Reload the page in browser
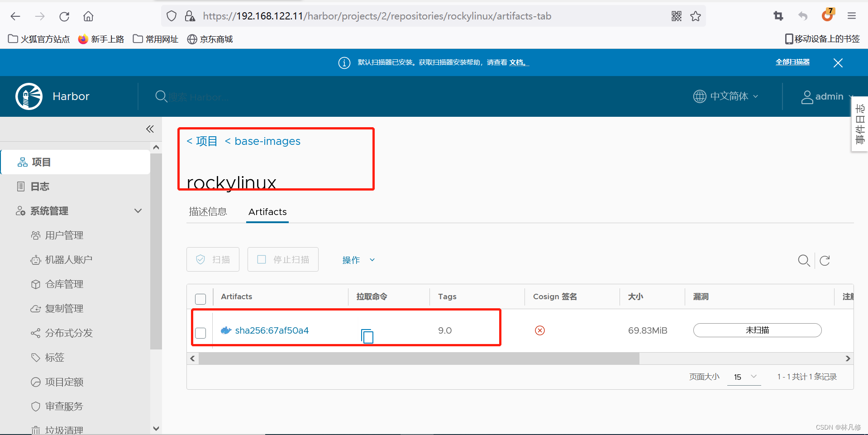The image size is (868, 435). (x=64, y=16)
